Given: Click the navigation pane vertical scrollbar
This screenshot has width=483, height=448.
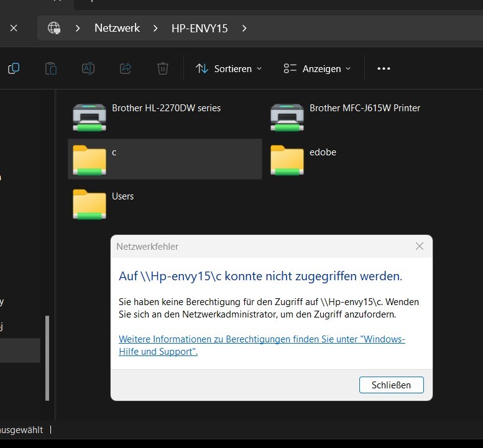Looking at the screenshot, I should pyautogui.click(x=47, y=358).
